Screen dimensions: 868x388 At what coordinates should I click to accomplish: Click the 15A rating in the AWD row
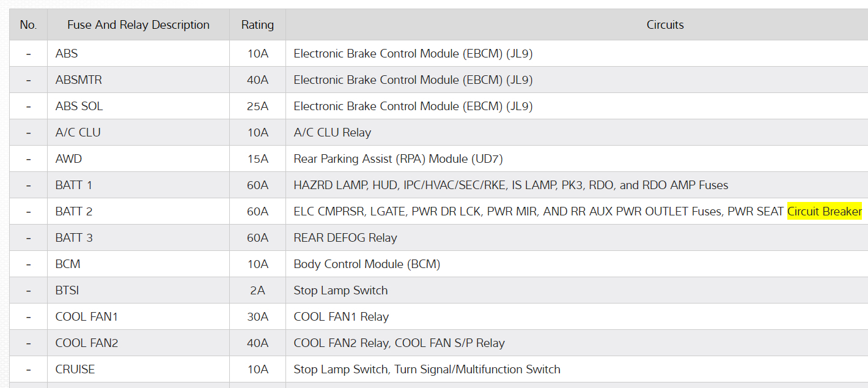tap(257, 159)
